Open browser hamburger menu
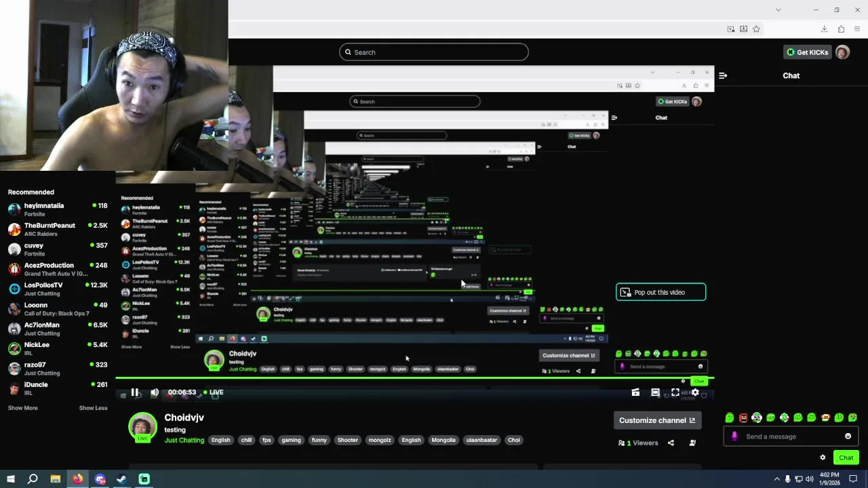This screenshot has width=868, height=488. click(x=857, y=28)
